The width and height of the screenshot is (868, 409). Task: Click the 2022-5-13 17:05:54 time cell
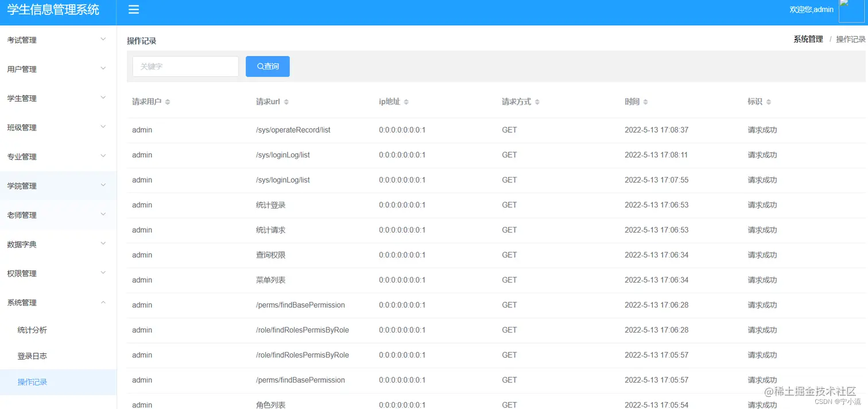[657, 405]
